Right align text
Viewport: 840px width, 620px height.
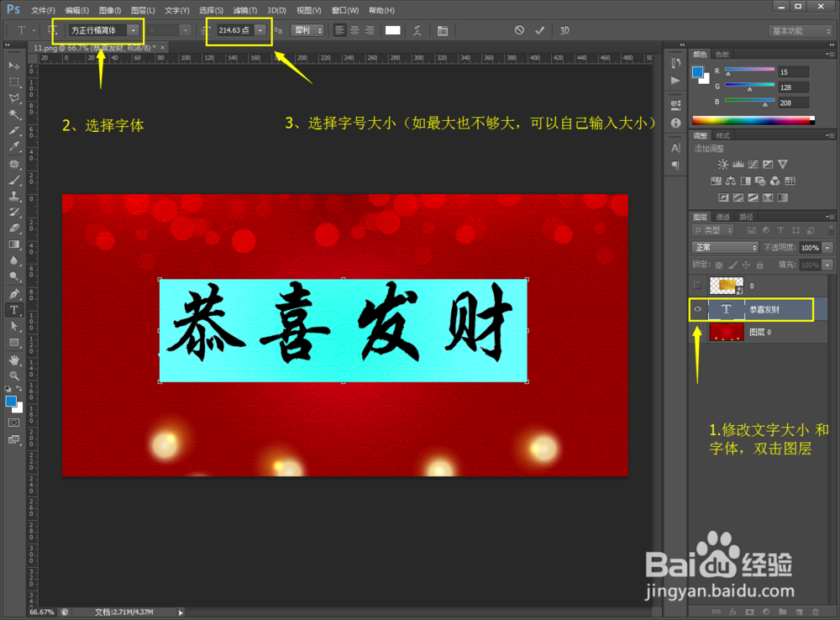[x=370, y=30]
